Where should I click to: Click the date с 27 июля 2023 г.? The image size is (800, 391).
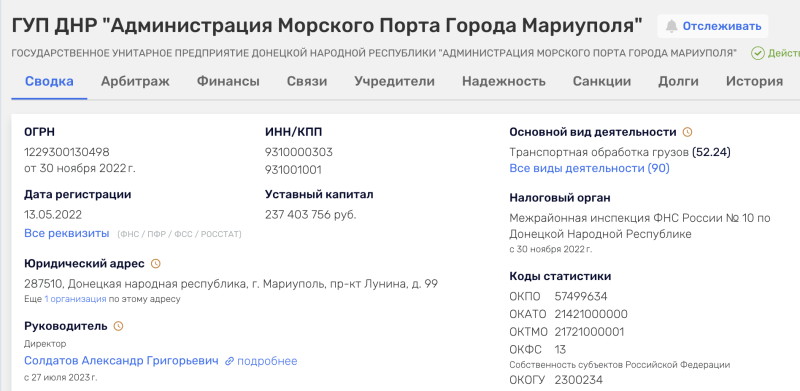click(60, 378)
